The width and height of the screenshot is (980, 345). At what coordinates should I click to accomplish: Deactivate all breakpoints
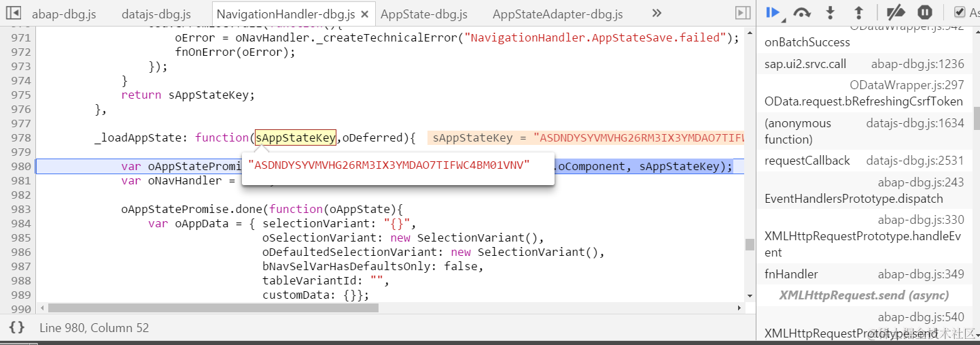point(896,12)
